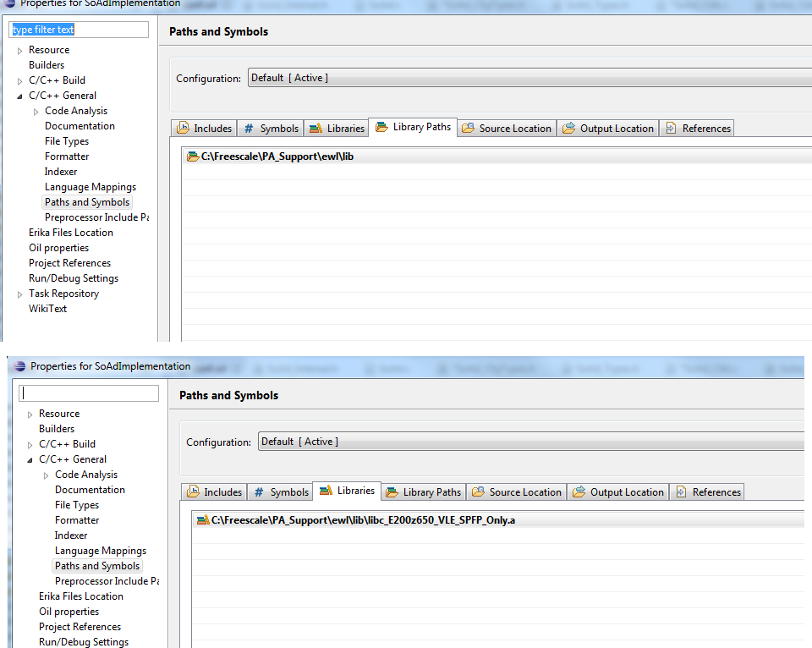Open Output Location tab in top window
The height and width of the screenshot is (648, 812).
[608, 128]
